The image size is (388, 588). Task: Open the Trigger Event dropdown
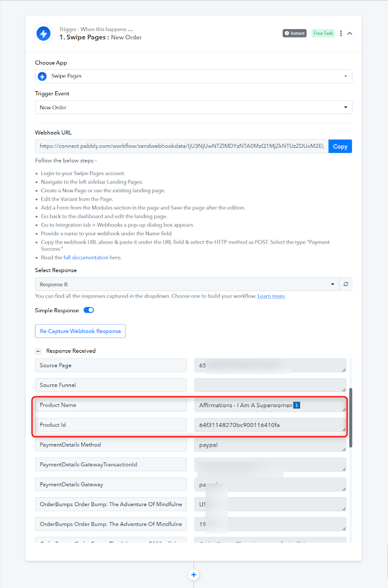[x=193, y=107]
